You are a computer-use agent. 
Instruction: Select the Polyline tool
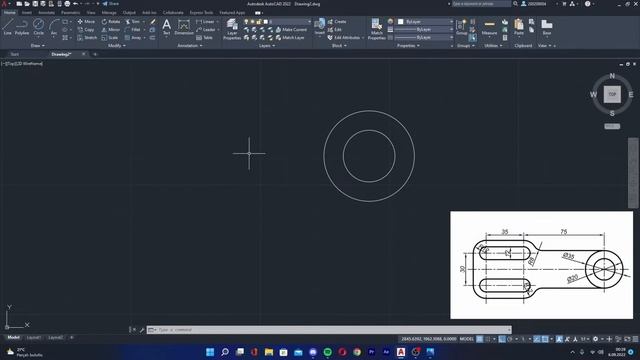point(22,27)
